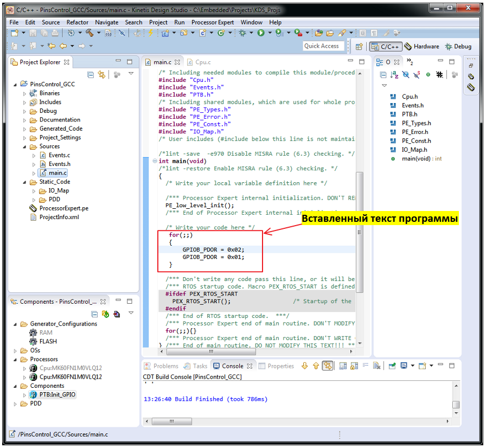Open the Processor Expert menu
This screenshot has width=486, height=448.
(x=213, y=22)
